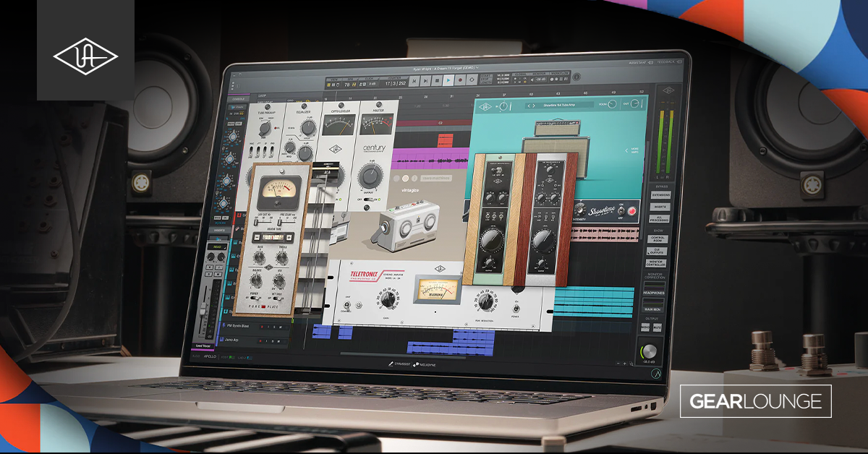Flip the Century Master off switch

[x=370, y=200]
